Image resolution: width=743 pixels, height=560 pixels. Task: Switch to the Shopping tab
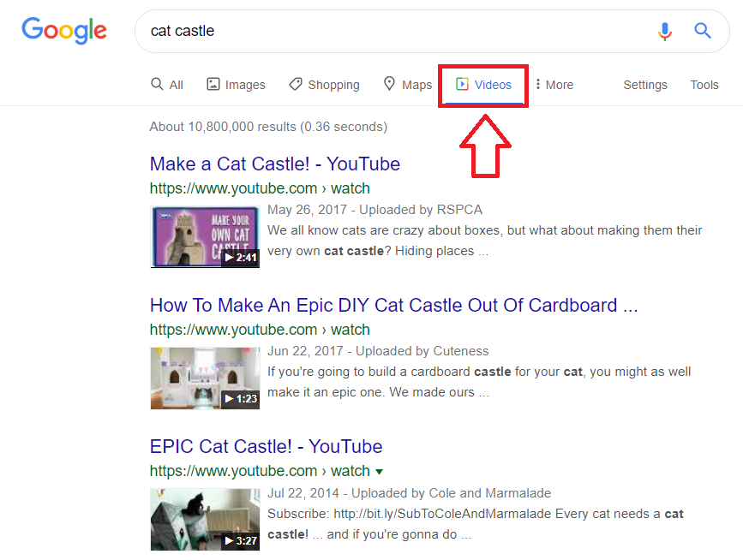point(324,84)
